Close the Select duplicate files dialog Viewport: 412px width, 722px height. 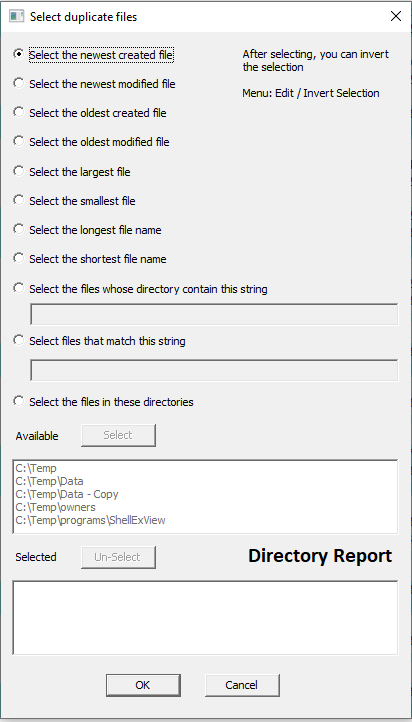pos(395,17)
